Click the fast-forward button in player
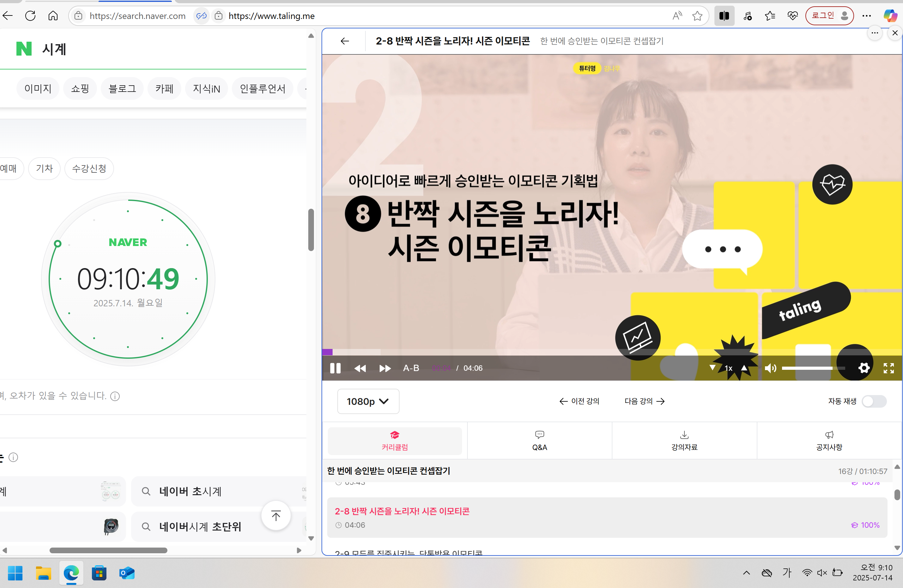The width and height of the screenshot is (903, 588). pos(385,368)
